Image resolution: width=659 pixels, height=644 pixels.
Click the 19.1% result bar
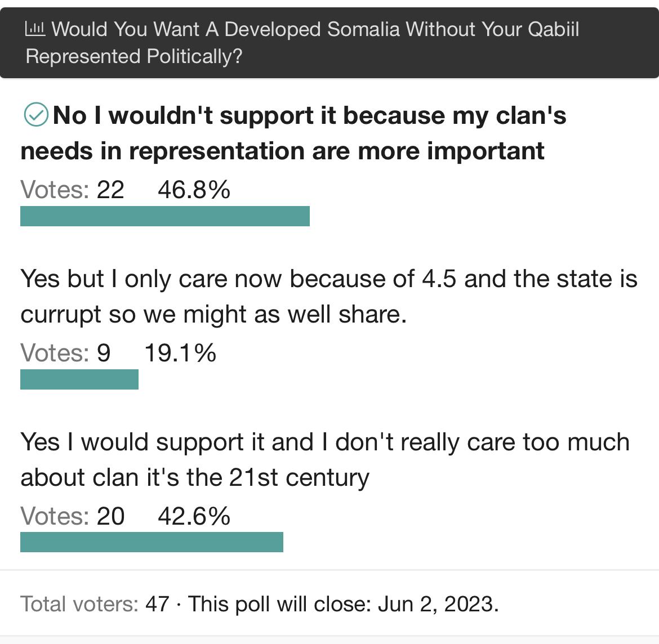pos(79,379)
